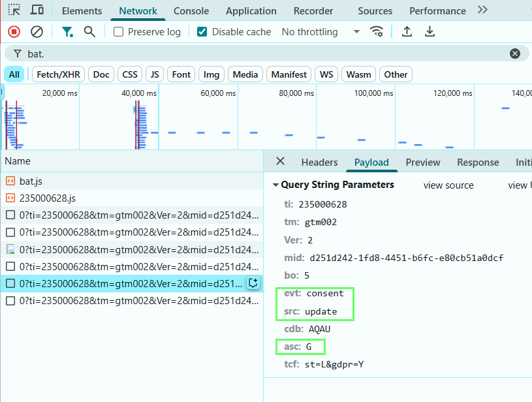The width and height of the screenshot is (532, 402).
Task: Open the Application tab
Action: click(251, 11)
